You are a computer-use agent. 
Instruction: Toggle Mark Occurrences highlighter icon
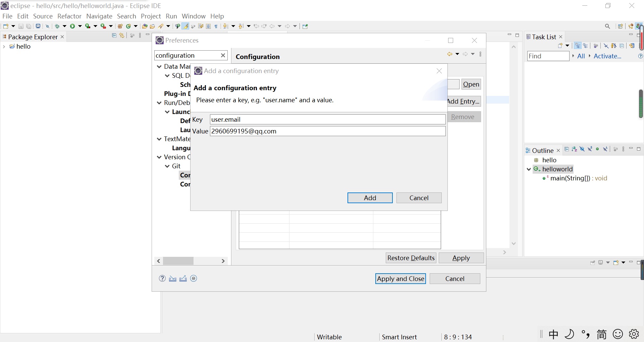coord(185,26)
